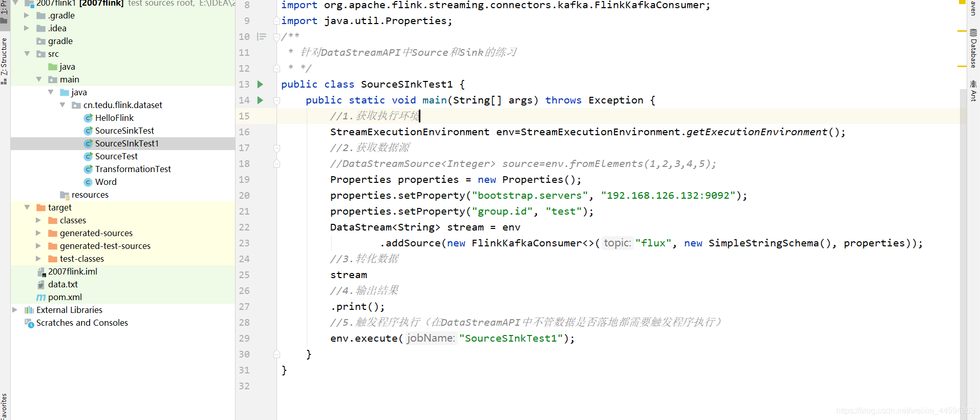The height and width of the screenshot is (420, 980).
Task: Click the data.txt file icon
Action: [41, 284]
